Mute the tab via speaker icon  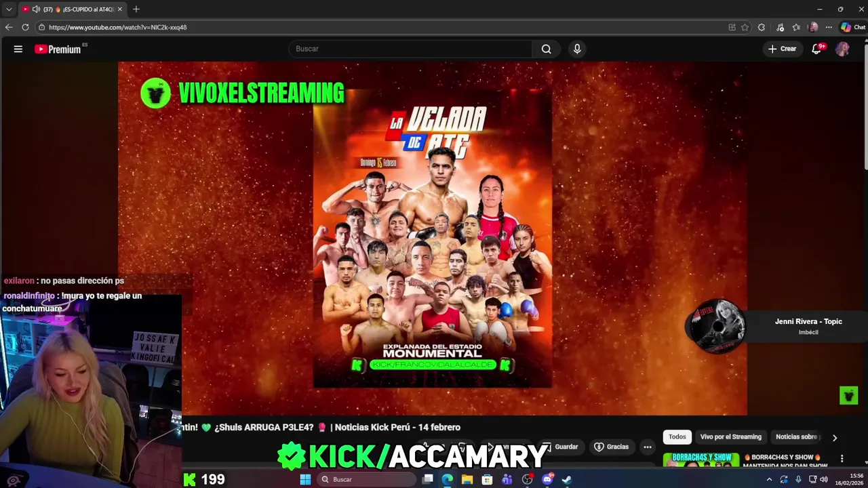click(36, 9)
